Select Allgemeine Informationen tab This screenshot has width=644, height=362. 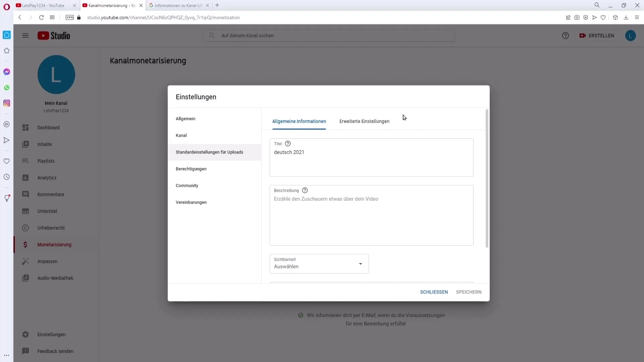299,121
